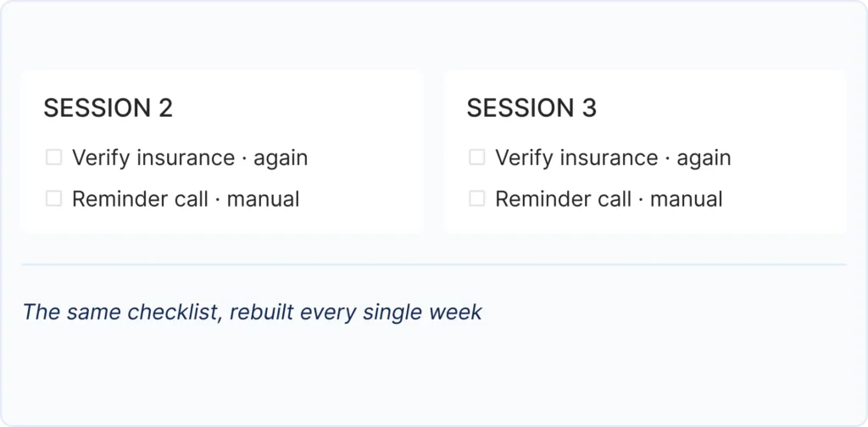
Task: Click 'Reminder call' text in Session 2
Action: point(140,199)
